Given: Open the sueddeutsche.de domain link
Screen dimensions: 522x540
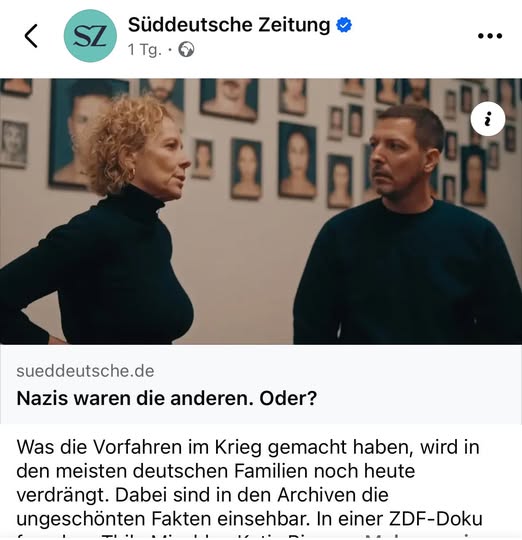Looking at the screenshot, I should 85,371.
